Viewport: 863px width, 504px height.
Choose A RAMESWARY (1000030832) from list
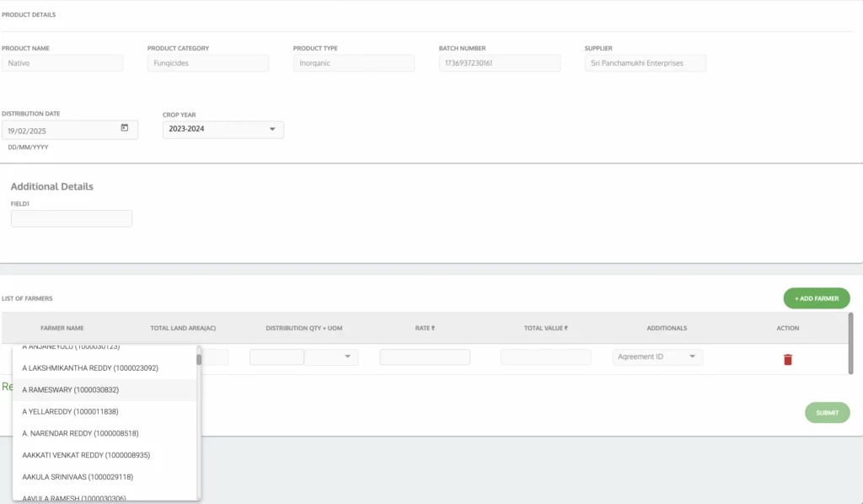[x=105, y=389]
